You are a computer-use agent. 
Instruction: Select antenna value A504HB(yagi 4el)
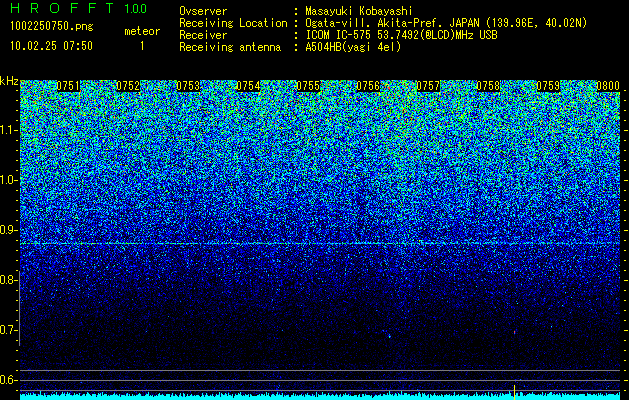point(353,47)
